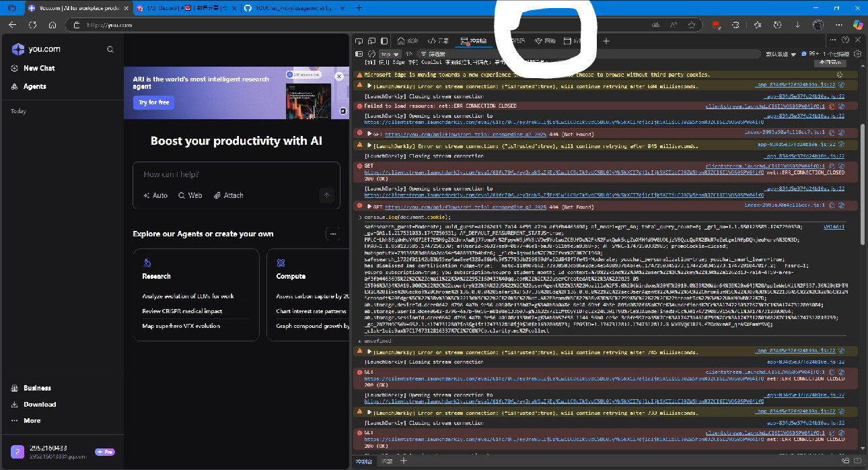The width and height of the screenshot is (868, 470).
Task: Close the ARI promotional banner
Action: coord(339,77)
